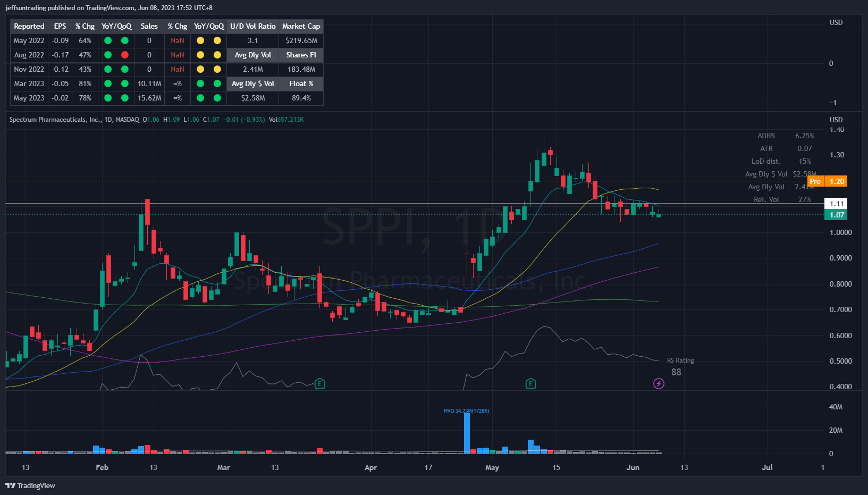The width and height of the screenshot is (868, 495).
Task: Click the earnings E marker near April
Action: click(319, 383)
